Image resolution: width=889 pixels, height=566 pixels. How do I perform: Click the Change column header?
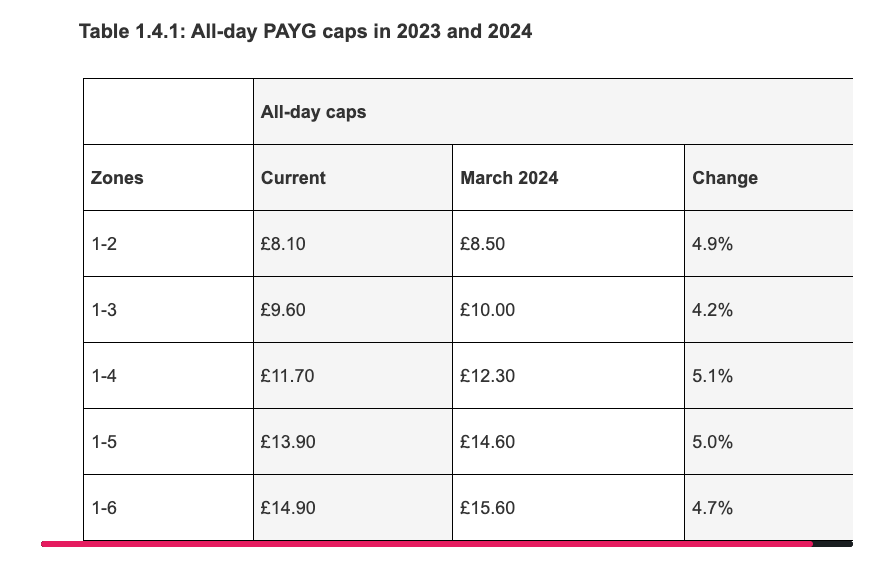[769, 178]
